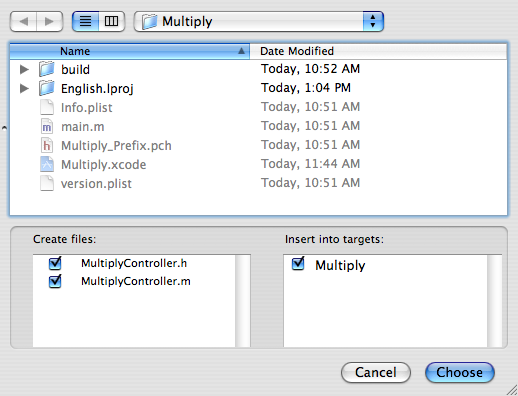Click the Info.plist file name
Viewport: 518px width, 396px height.
pos(87,108)
